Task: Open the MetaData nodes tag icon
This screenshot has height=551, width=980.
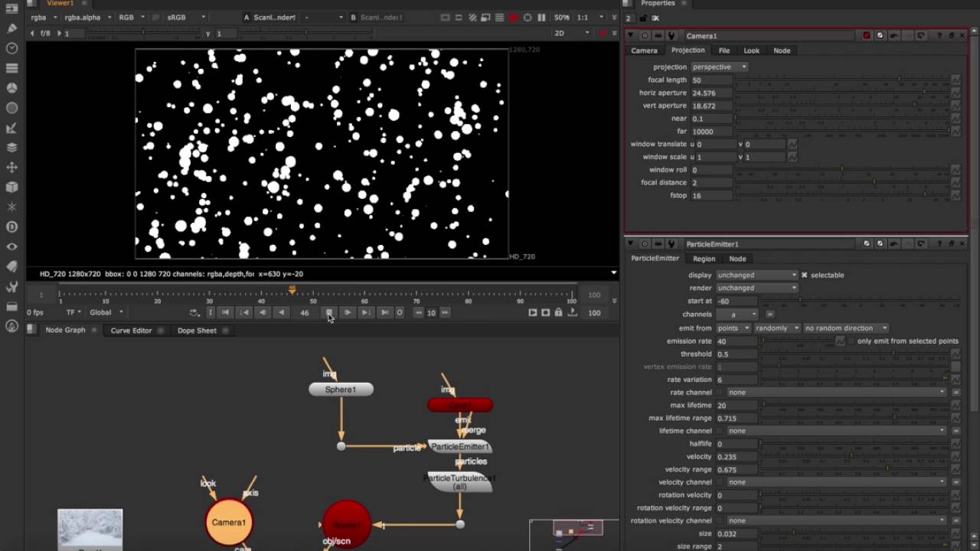Action: (x=11, y=266)
